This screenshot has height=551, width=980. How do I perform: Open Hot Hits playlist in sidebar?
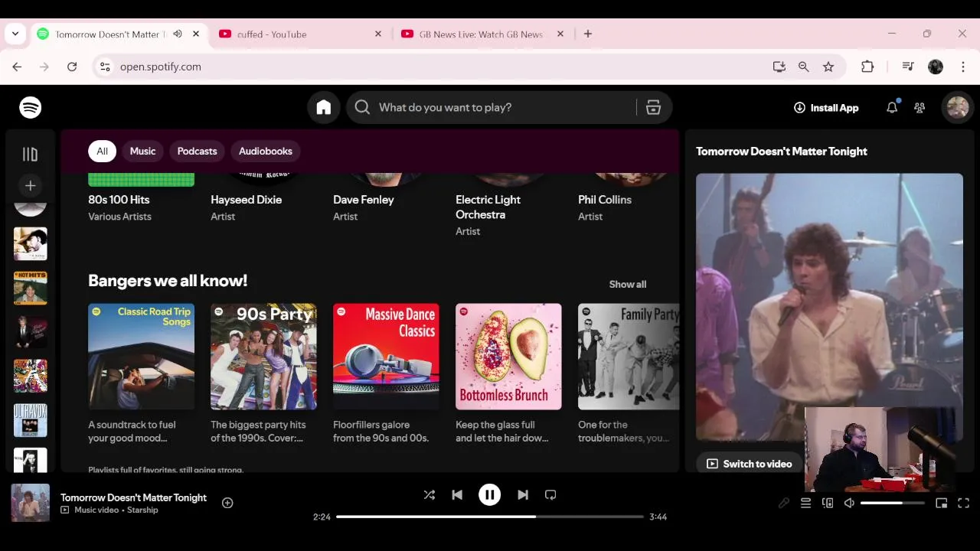[x=30, y=288]
